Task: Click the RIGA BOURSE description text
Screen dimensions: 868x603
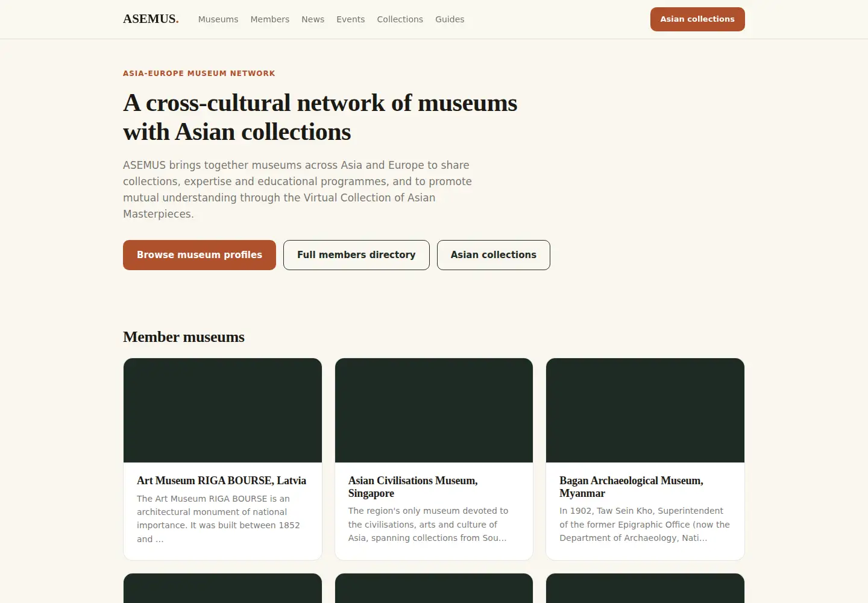Action: pos(219,519)
